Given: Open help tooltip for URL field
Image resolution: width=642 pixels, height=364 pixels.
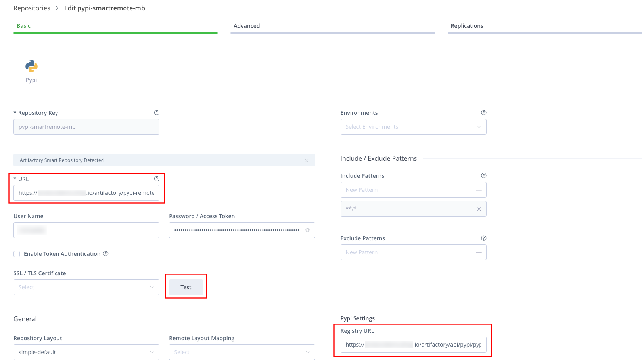Looking at the screenshot, I should pyautogui.click(x=157, y=179).
